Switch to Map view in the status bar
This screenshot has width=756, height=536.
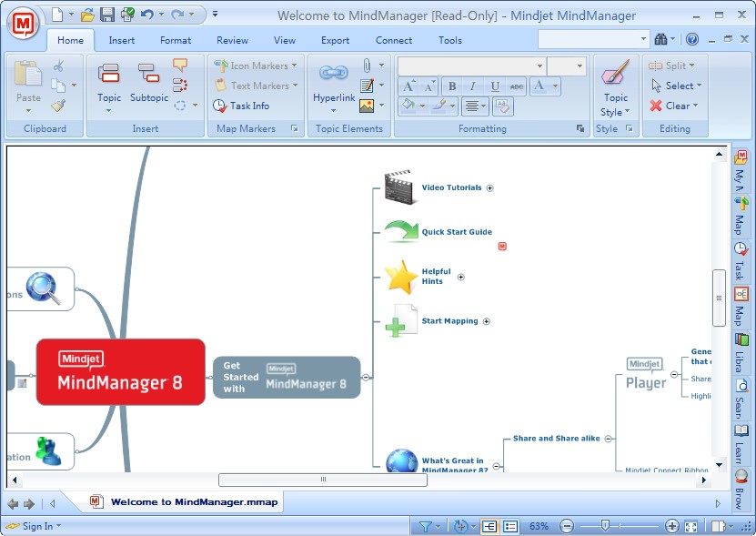(x=489, y=526)
